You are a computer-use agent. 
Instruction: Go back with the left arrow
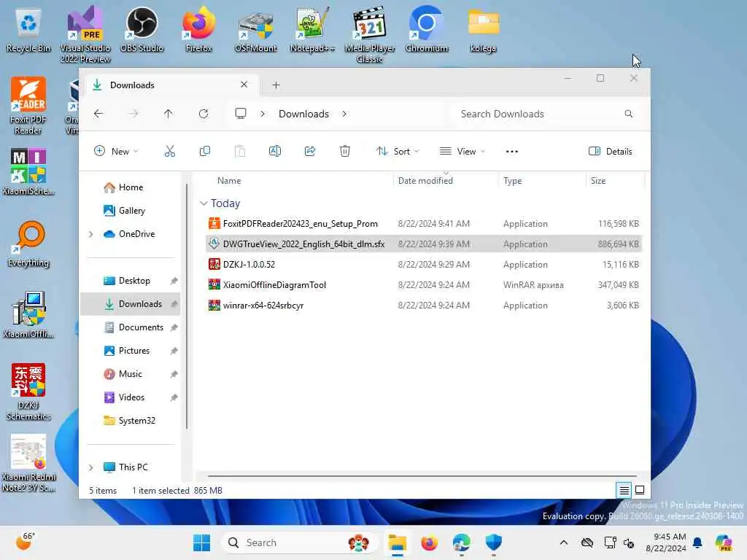(98, 114)
